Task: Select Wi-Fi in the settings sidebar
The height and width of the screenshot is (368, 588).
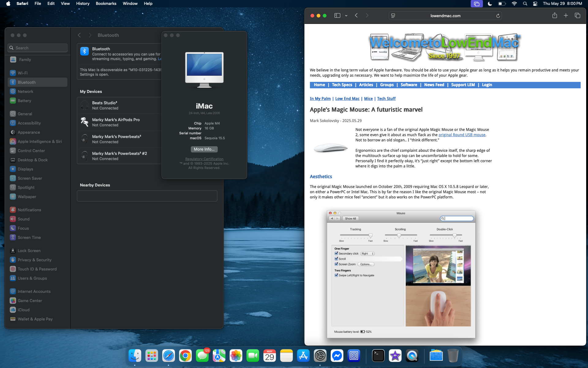Action: click(23, 73)
